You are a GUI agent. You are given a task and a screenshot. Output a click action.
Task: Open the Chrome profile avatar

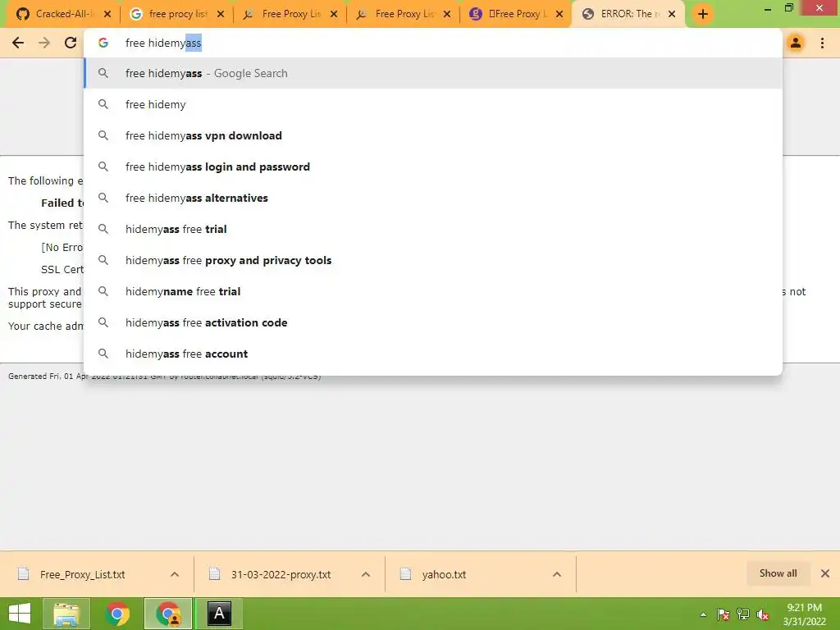(796, 43)
